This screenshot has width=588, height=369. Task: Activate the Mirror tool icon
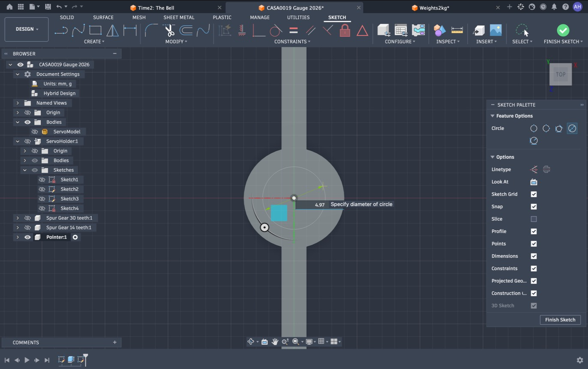point(112,30)
